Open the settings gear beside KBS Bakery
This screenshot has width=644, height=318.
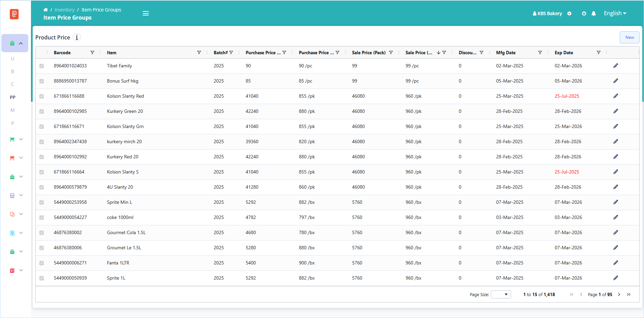click(x=569, y=13)
